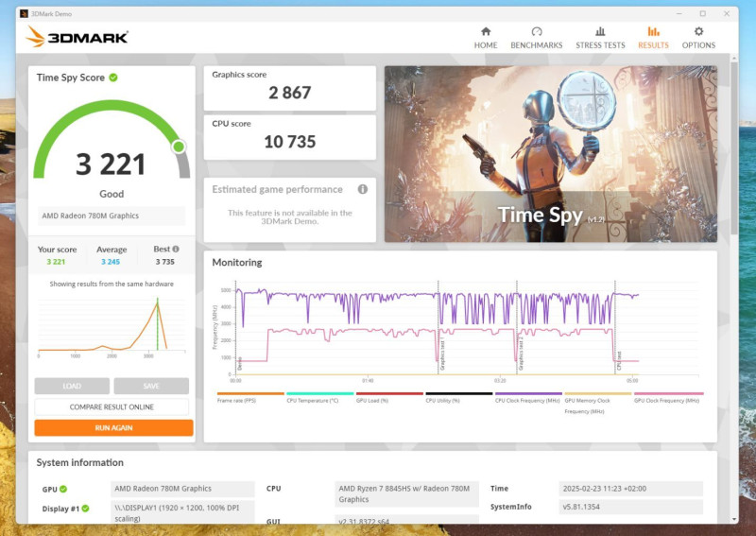This screenshot has height=536, width=756.
Task: Click the Time Spy score 3 221
Action: click(111, 164)
